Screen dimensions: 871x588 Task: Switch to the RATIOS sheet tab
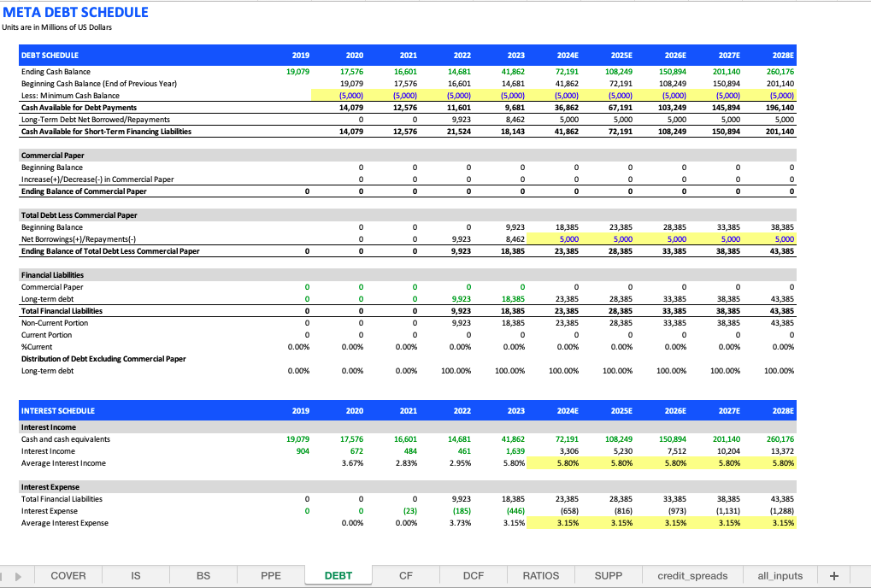541,576
